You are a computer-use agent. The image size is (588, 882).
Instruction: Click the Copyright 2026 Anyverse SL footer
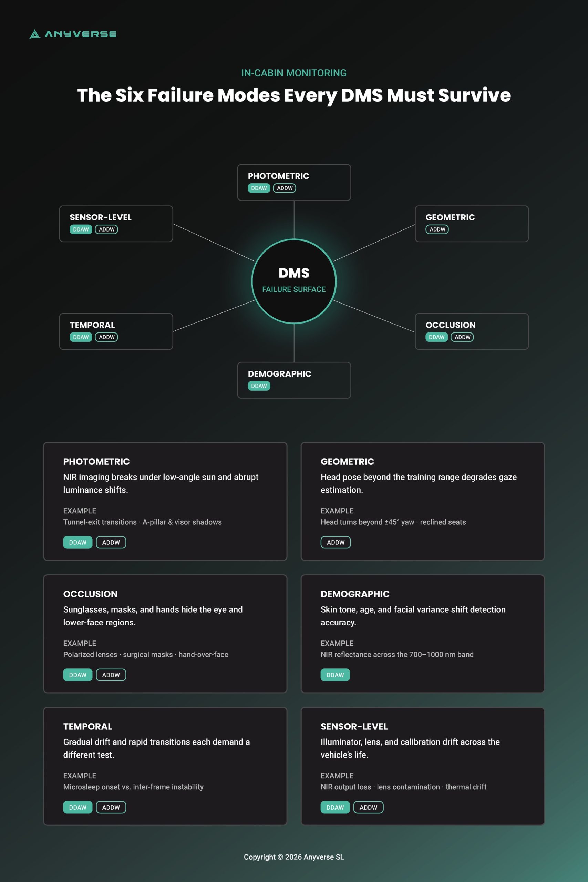coord(294,857)
